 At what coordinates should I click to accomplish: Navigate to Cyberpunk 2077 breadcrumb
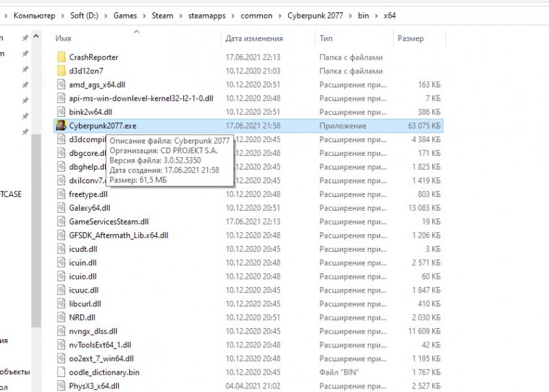[x=315, y=16]
